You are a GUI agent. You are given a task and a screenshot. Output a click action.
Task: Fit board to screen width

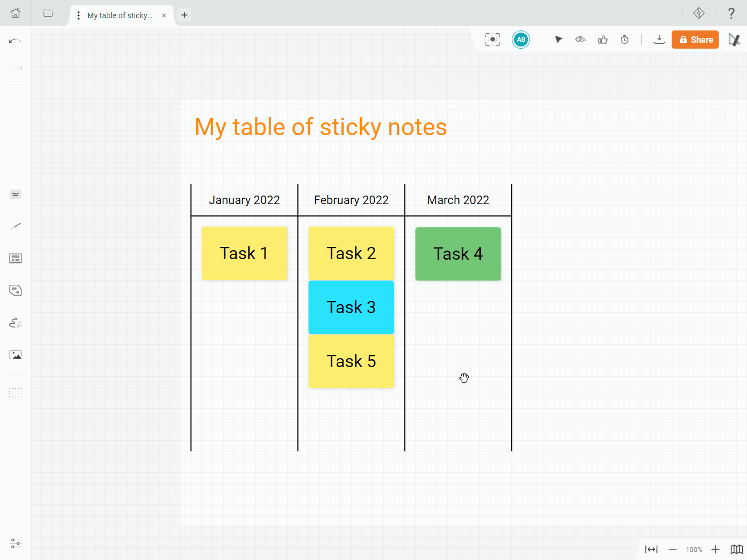pos(651,549)
